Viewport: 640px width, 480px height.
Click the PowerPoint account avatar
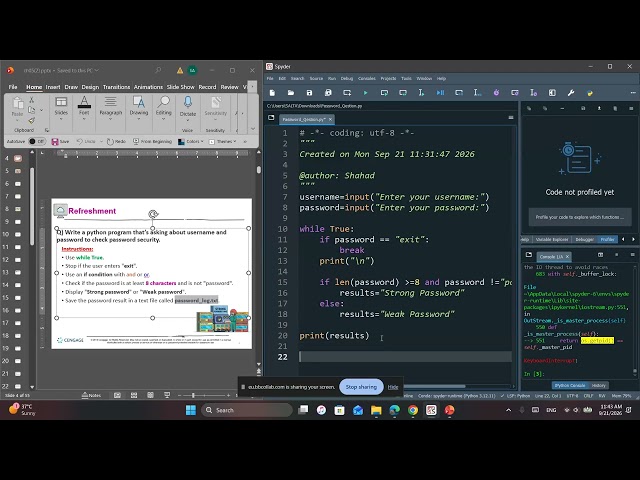point(192,71)
